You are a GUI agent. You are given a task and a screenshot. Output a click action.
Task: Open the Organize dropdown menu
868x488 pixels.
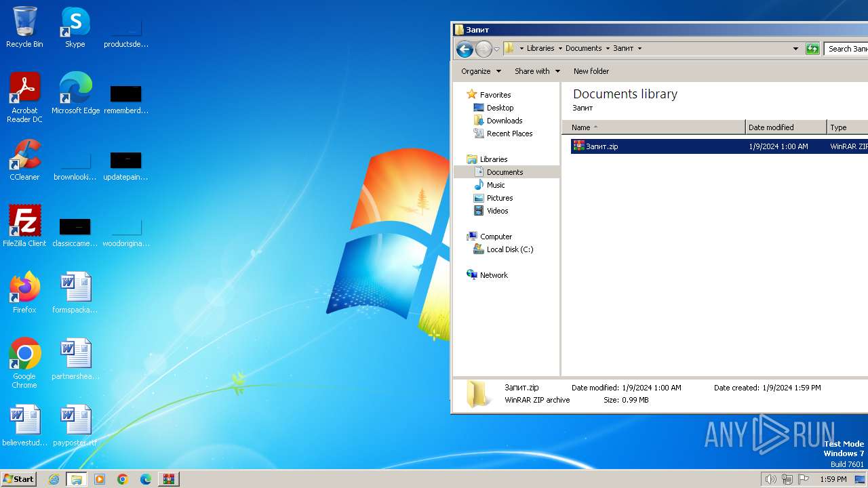(481, 71)
